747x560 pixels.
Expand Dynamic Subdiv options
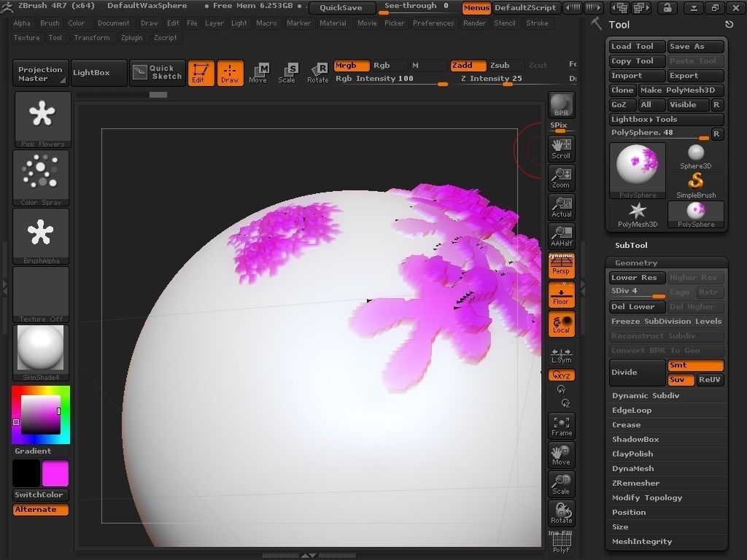tap(645, 395)
